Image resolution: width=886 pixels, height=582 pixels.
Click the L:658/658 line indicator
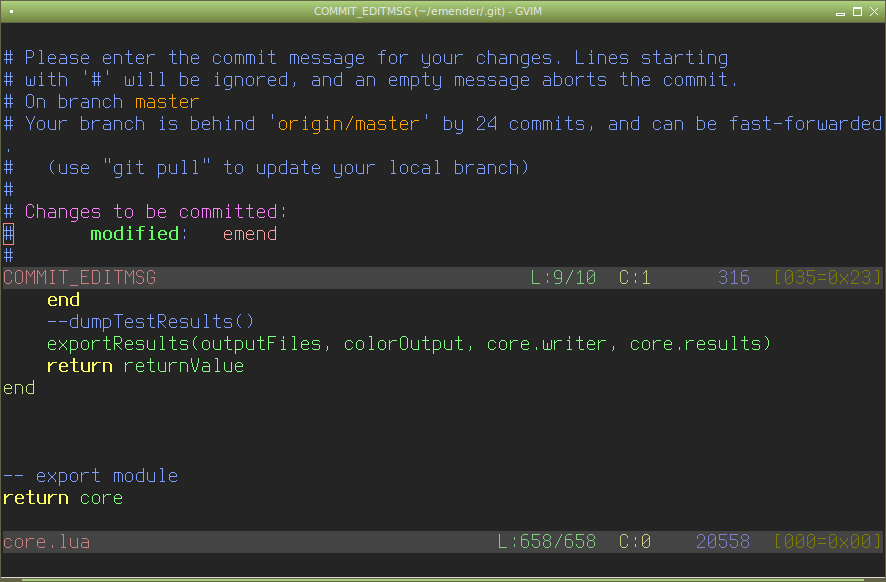[x=547, y=542]
